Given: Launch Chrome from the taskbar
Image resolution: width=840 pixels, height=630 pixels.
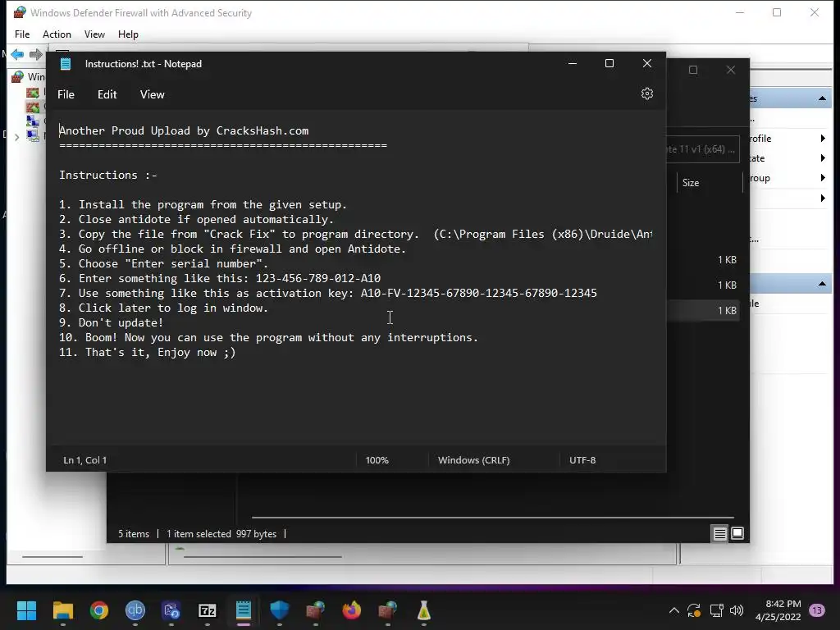Looking at the screenshot, I should [99, 610].
